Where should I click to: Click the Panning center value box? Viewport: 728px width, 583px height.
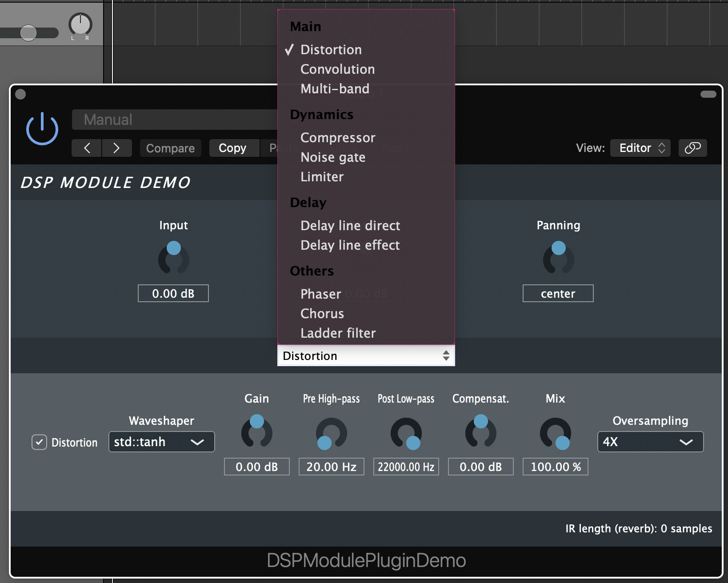point(558,293)
